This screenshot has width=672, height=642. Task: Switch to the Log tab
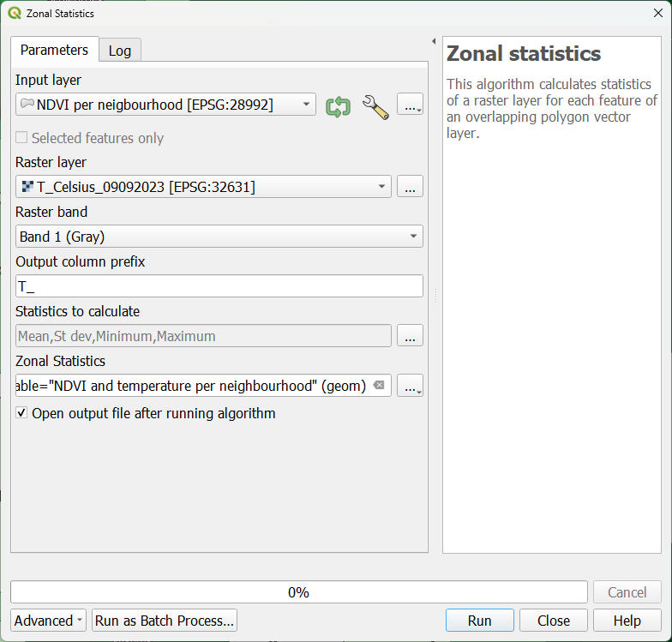(x=120, y=51)
